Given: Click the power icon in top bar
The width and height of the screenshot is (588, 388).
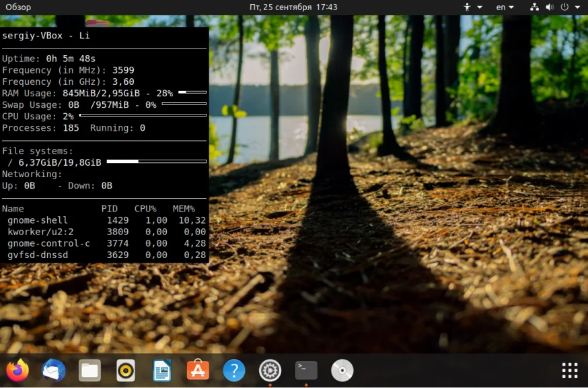Looking at the screenshot, I should (564, 7).
